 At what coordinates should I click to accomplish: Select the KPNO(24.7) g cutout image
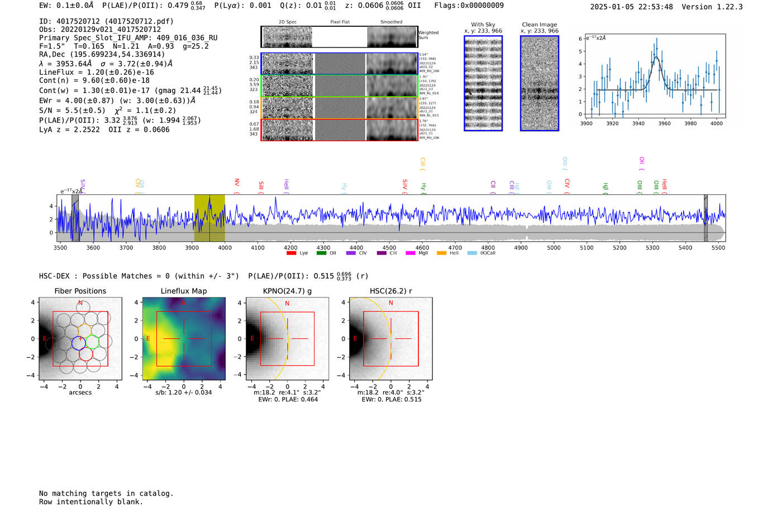[x=287, y=338]
